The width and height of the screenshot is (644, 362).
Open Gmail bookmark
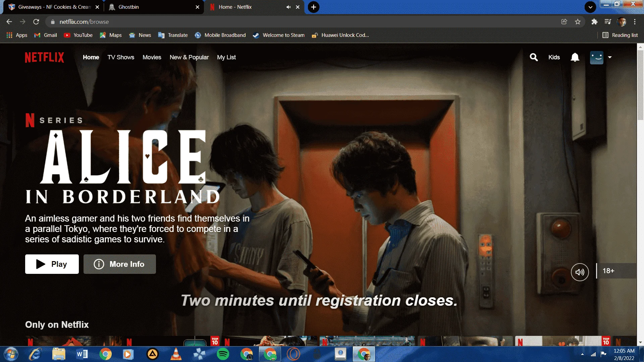point(46,35)
